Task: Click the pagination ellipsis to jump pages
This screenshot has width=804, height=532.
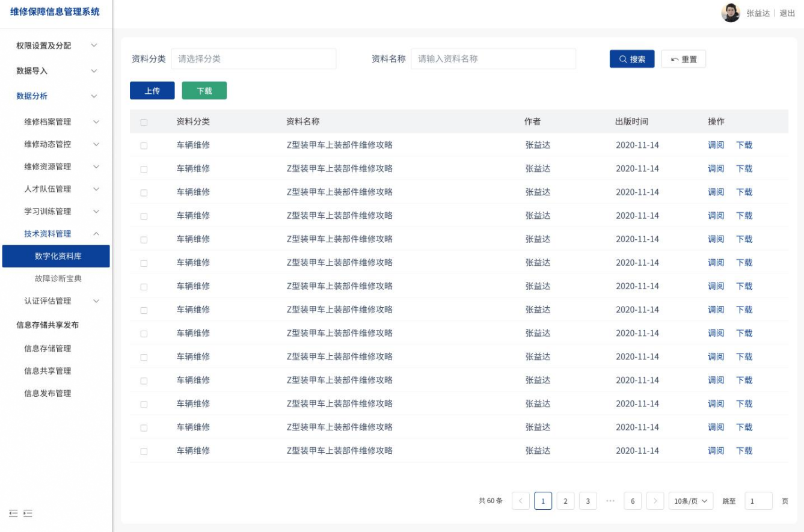Action: coord(610,501)
